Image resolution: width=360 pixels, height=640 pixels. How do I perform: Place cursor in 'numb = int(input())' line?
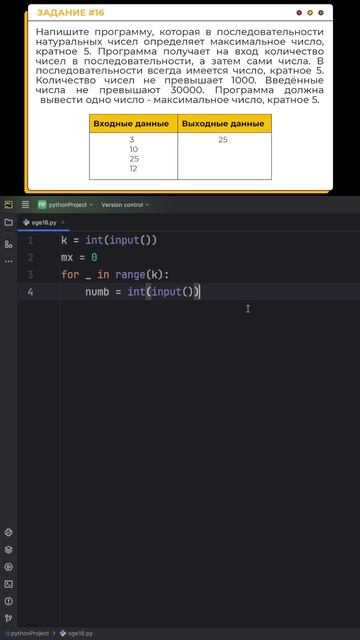coord(143,292)
